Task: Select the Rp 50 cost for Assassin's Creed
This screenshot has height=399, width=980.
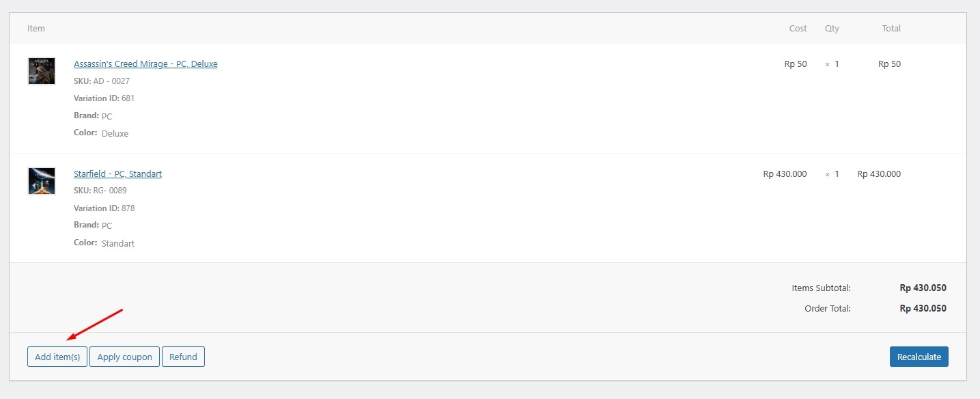Action: click(796, 64)
